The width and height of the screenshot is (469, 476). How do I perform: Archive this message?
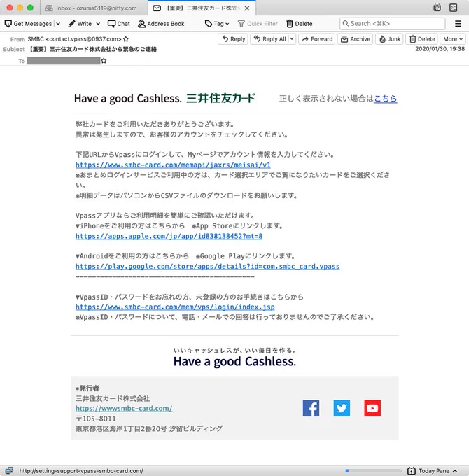355,39
